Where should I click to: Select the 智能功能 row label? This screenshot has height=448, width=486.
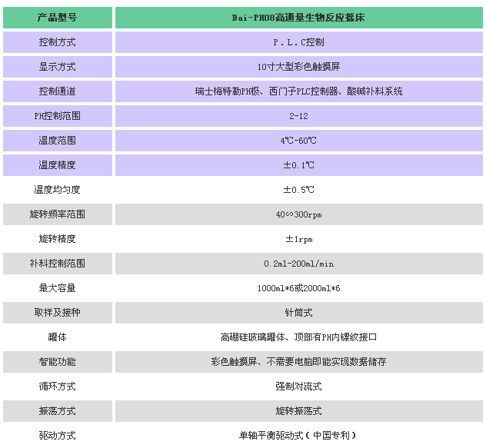57,361
